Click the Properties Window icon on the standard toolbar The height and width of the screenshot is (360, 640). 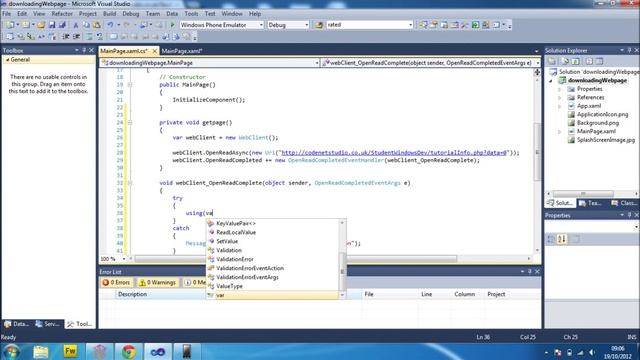click(434, 25)
